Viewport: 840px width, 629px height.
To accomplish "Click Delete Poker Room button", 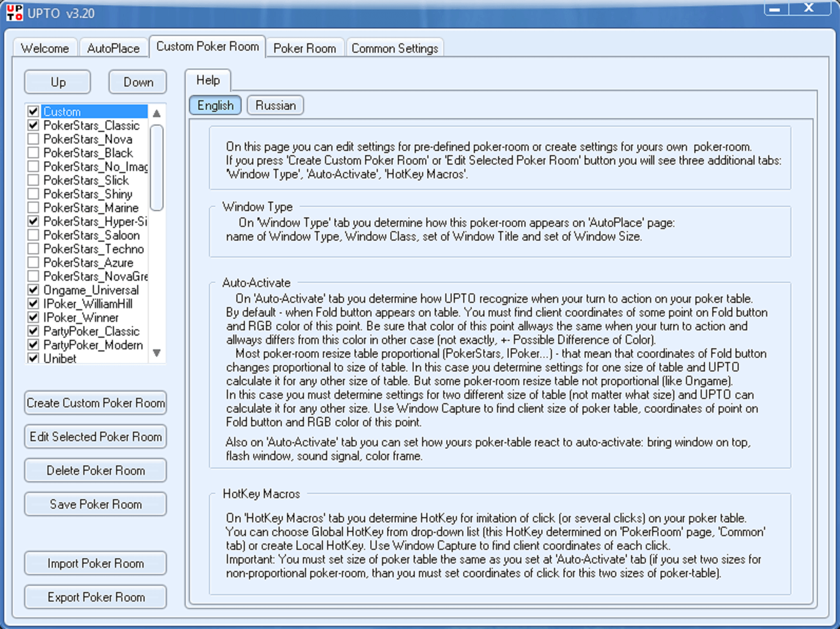I will coord(96,471).
